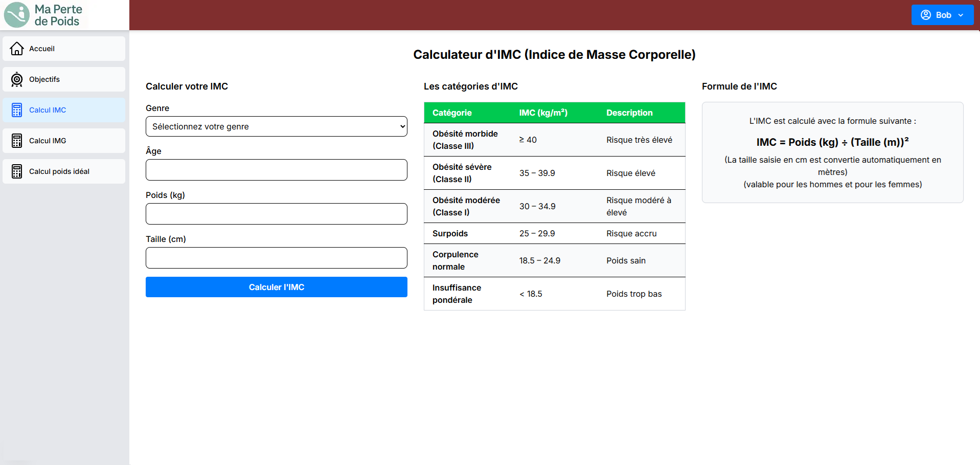This screenshot has height=465, width=980.
Task: Click the Ma Perte de Poids logo
Action: coord(43,15)
